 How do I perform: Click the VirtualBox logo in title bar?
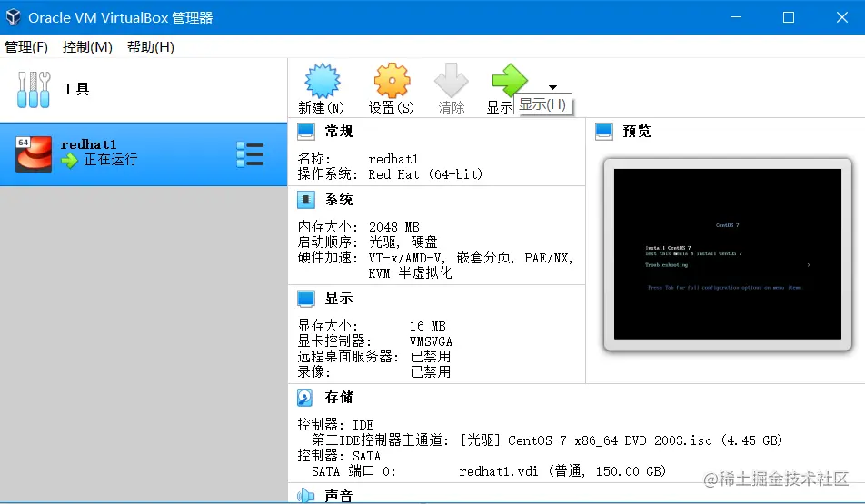pyautogui.click(x=14, y=17)
